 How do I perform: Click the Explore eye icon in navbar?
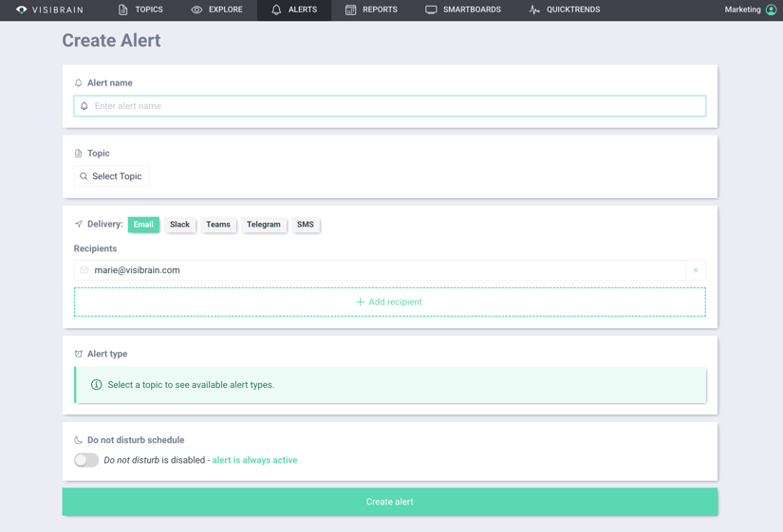(x=196, y=9)
